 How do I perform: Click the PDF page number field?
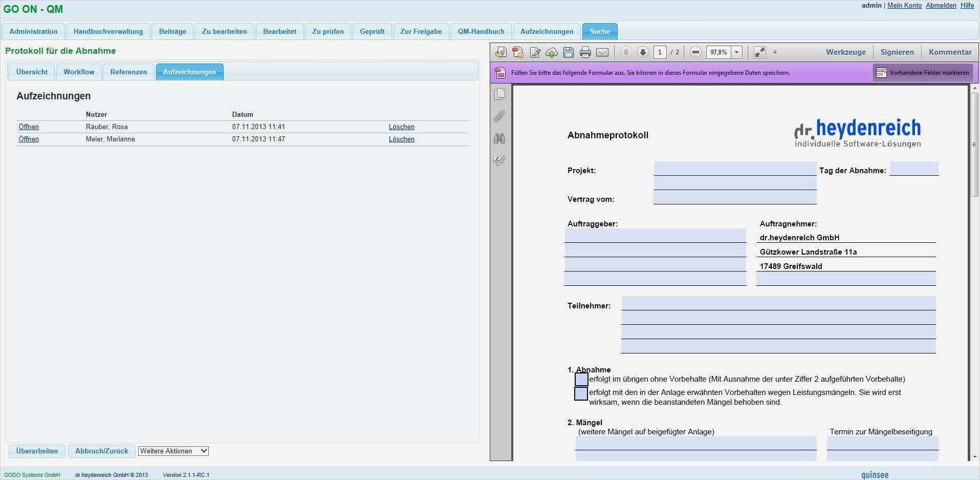660,52
